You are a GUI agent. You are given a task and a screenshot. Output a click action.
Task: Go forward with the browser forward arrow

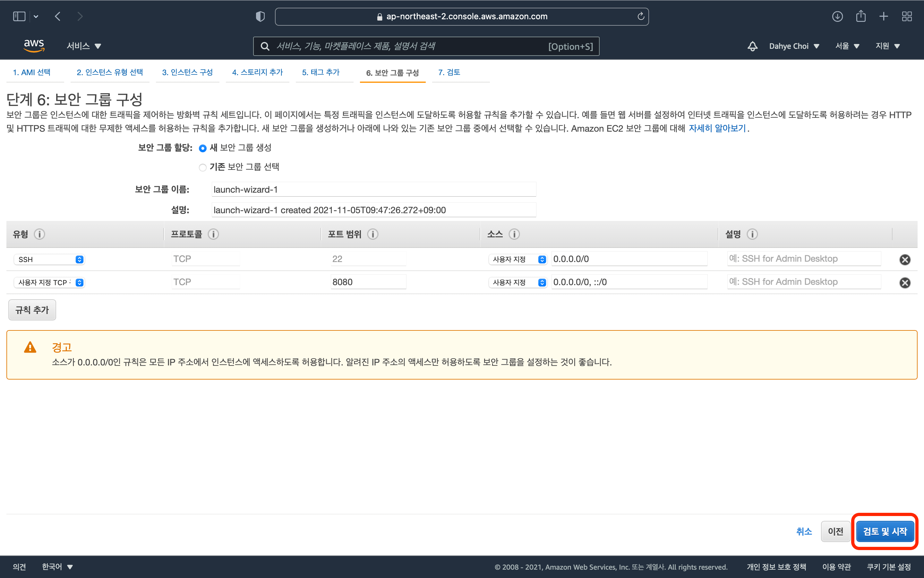pyautogui.click(x=80, y=16)
